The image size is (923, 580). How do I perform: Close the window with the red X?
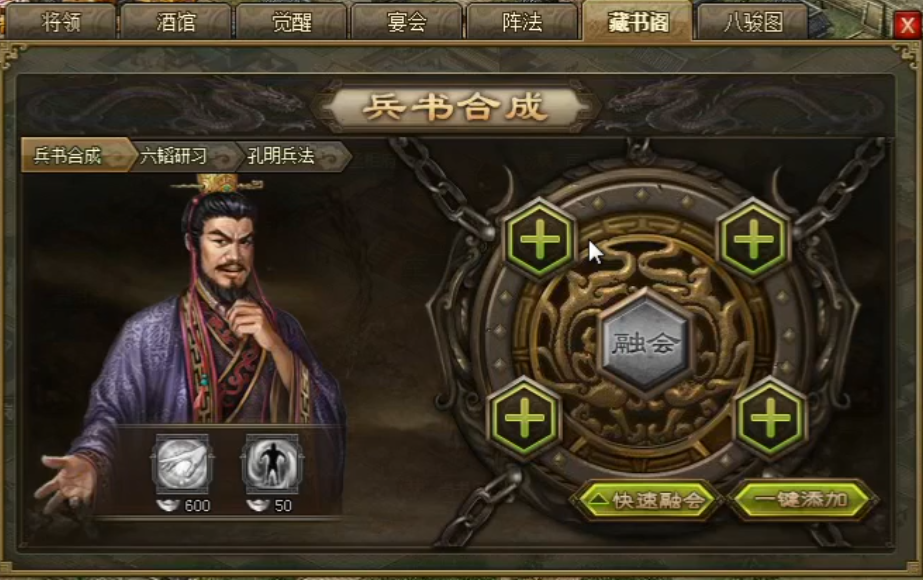click(x=907, y=25)
